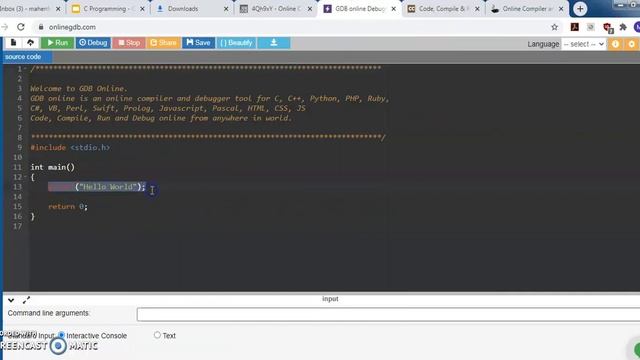
Task: Share the code
Action: [163, 43]
